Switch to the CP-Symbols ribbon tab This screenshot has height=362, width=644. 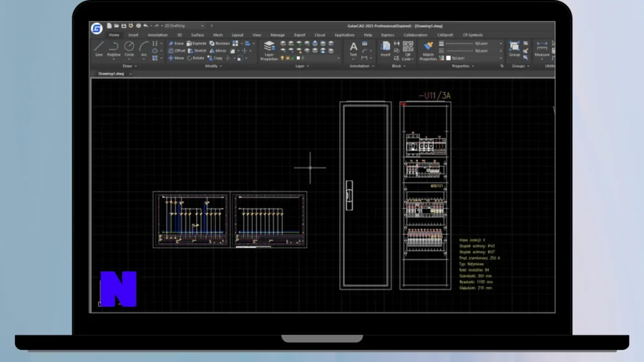pyautogui.click(x=473, y=35)
